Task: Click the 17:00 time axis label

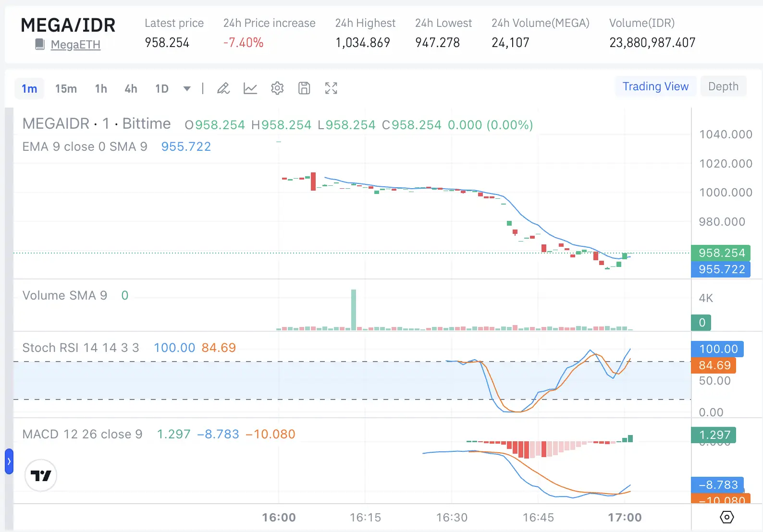Action: (625, 518)
